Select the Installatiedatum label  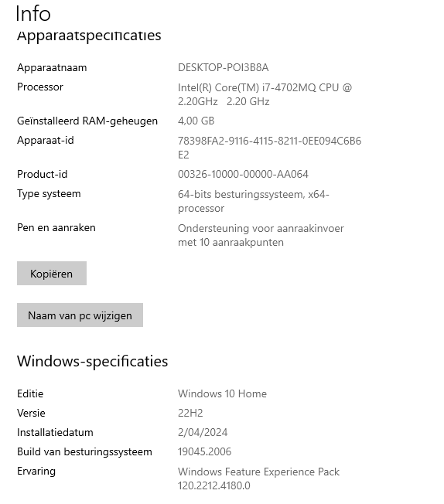(55, 432)
